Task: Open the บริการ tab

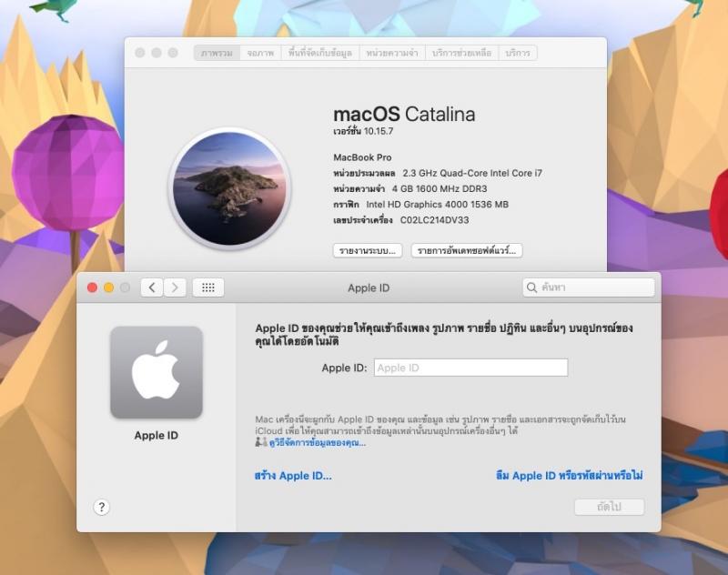Action: pos(518,53)
